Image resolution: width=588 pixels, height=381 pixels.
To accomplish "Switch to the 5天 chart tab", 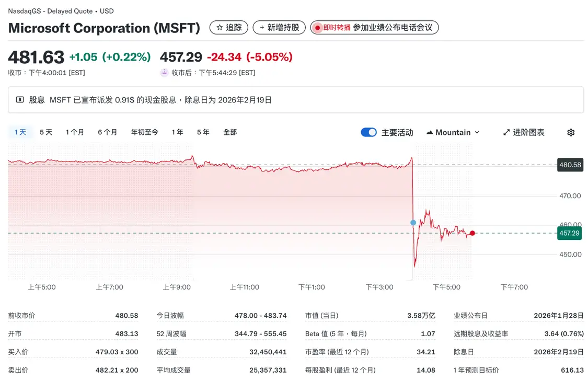I will (x=45, y=132).
